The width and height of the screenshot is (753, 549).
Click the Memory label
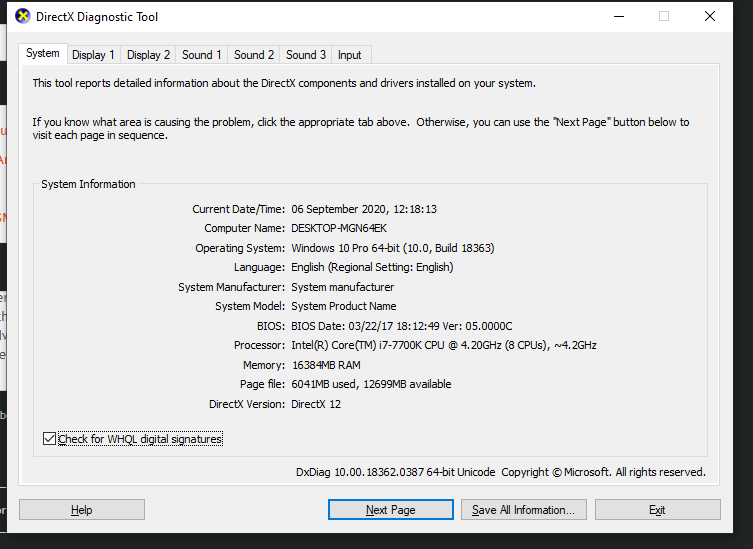pos(264,365)
